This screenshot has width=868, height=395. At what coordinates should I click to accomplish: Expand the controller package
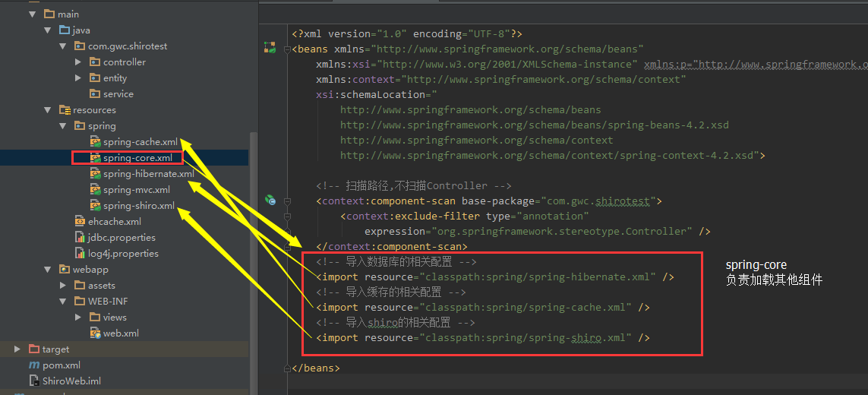(x=79, y=62)
